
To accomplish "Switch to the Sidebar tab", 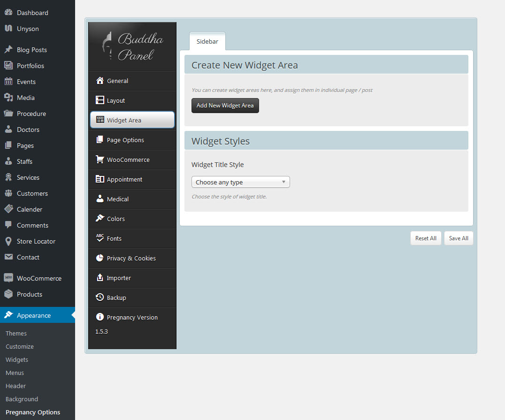I will point(207,41).
